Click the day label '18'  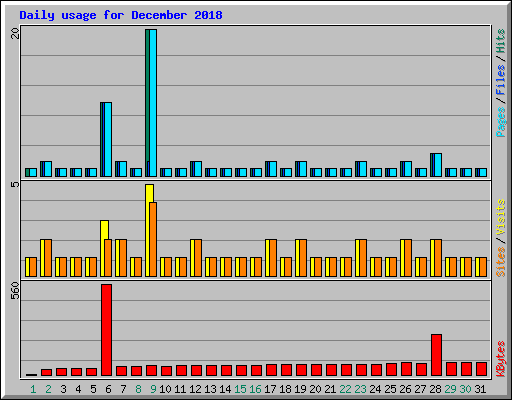pyautogui.click(x=285, y=389)
